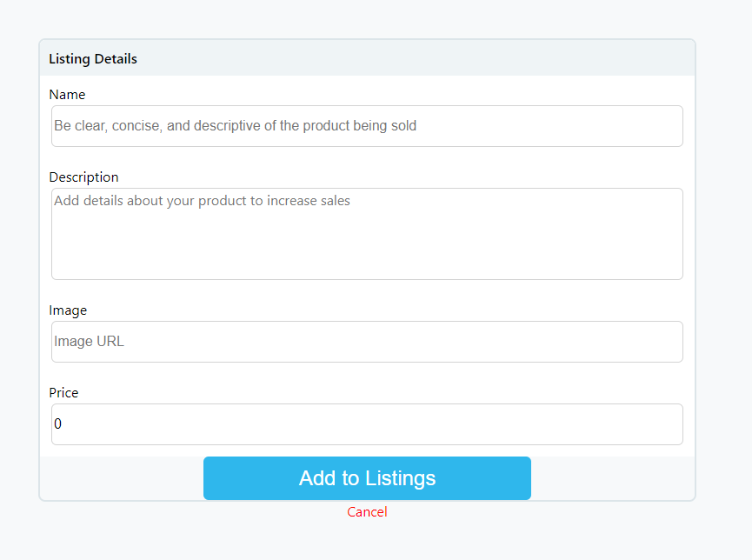Click the Name label above its field
Image resolution: width=752 pixels, height=560 pixels.
click(67, 94)
